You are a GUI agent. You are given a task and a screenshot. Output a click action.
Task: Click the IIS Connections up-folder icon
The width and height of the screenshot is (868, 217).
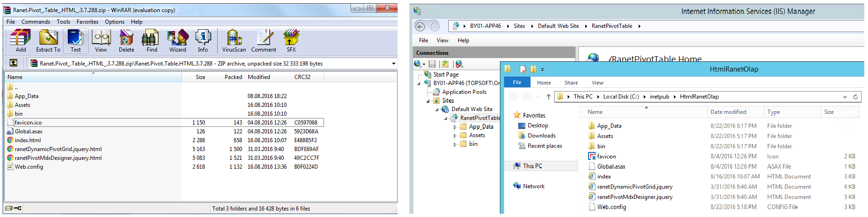click(x=445, y=64)
